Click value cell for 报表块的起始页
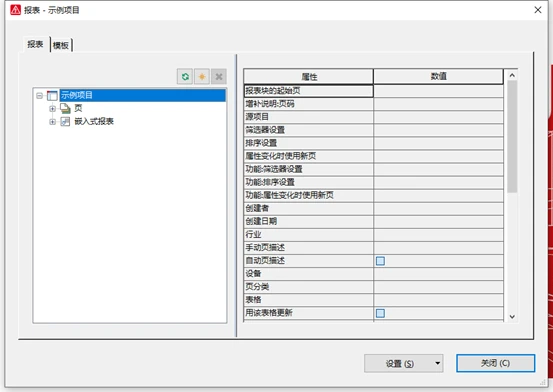Image resolution: width=553 pixels, height=392 pixels. pos(438,91)
